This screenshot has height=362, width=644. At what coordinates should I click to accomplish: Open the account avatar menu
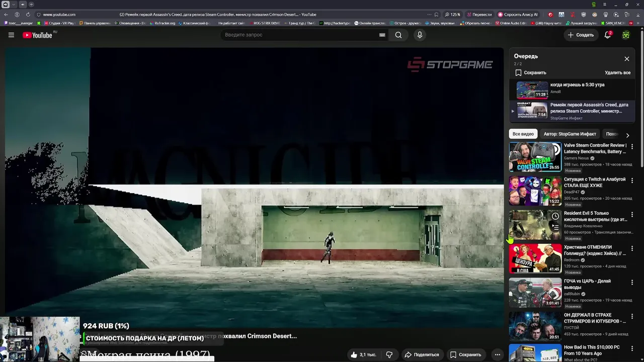(x=626, y=35)
